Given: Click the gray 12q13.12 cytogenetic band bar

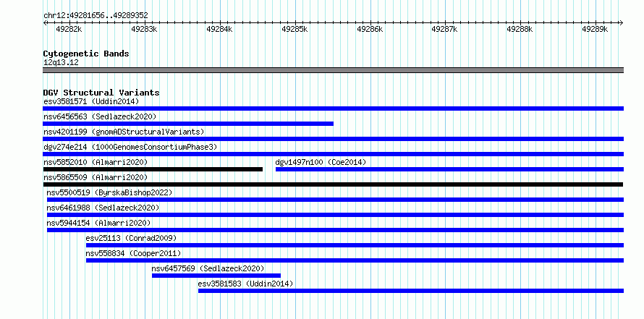Looking at the screenshot, I should (333, 70).
